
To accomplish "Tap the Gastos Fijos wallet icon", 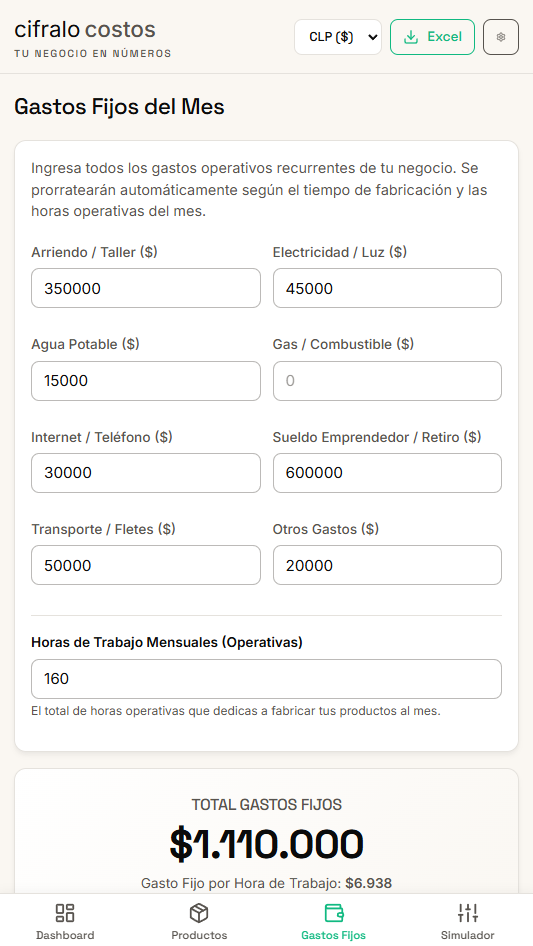I will coord(333,913).
